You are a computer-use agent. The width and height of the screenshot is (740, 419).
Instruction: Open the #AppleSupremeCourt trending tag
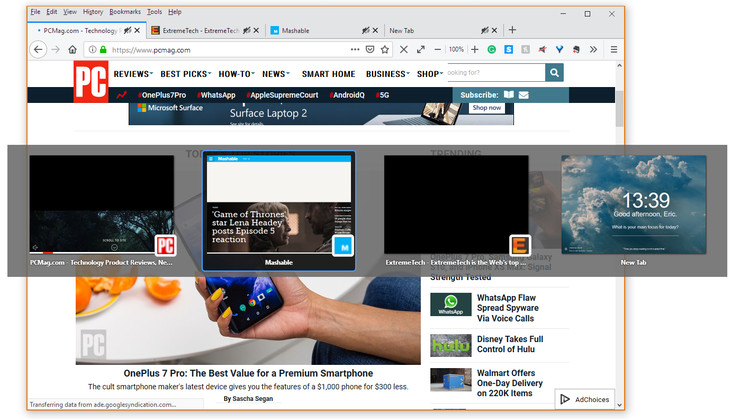(x=282, y=95)
